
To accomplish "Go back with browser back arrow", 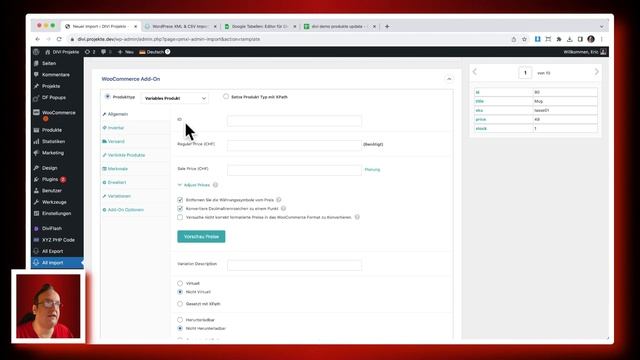I will coord(38,39).
